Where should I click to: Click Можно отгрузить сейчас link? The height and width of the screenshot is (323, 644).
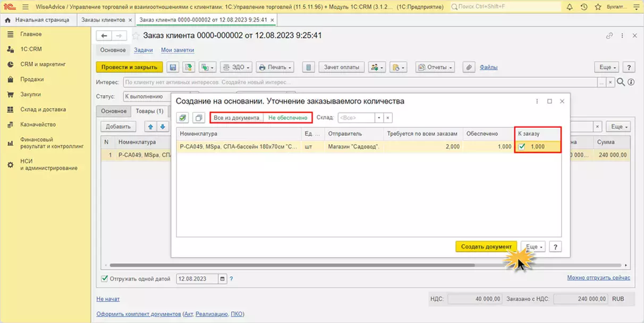point(598,278)
